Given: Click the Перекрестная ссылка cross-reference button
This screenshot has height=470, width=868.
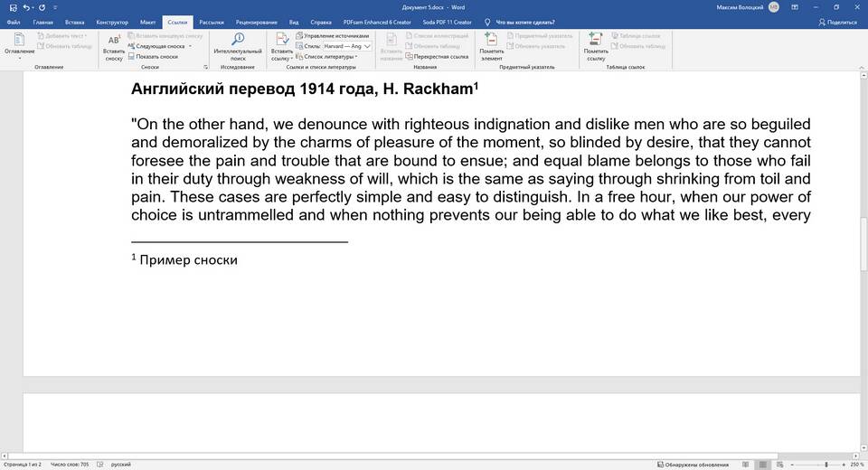Looking at the screenshot, I should point(437,56).
